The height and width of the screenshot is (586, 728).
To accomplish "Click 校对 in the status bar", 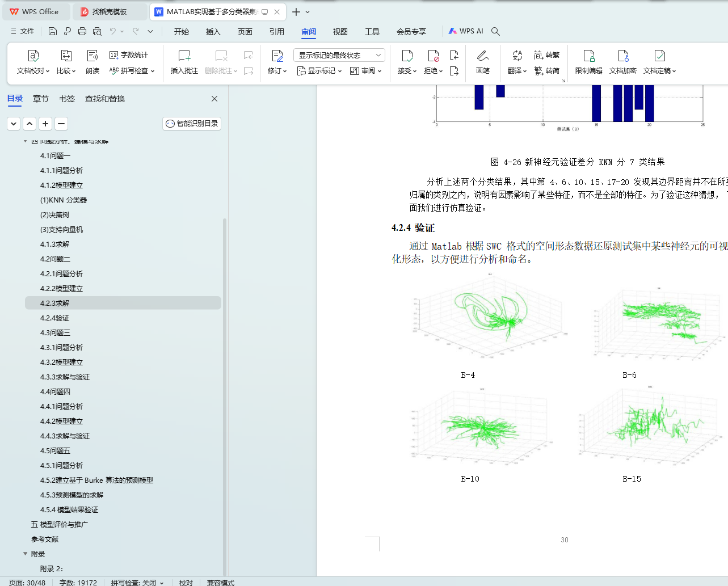I will click(186, 582).
